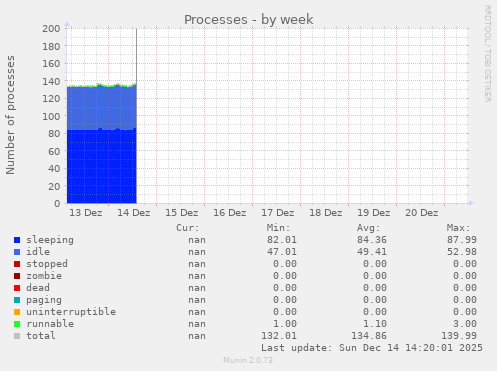Click the 'Munin 2.0.73' version text
Viewport: 497px width, 371px height.
coord(248,360)
